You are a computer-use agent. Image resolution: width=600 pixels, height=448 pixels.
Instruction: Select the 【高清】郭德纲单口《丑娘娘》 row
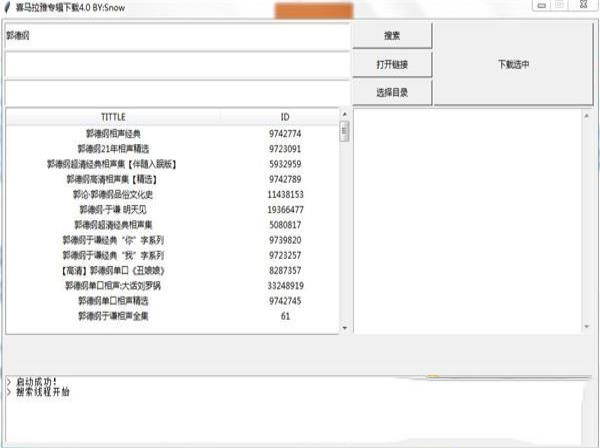point(113,270)
